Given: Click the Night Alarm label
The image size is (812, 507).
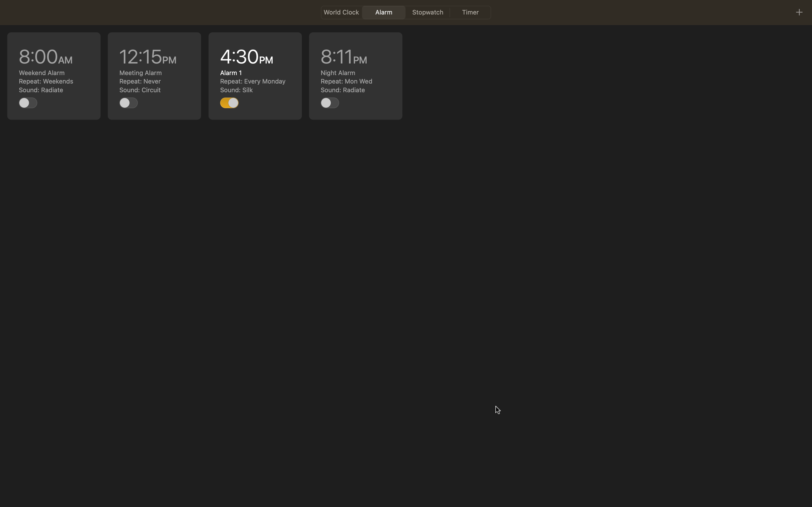Looking at the screenshot, I should pos(338,73).
